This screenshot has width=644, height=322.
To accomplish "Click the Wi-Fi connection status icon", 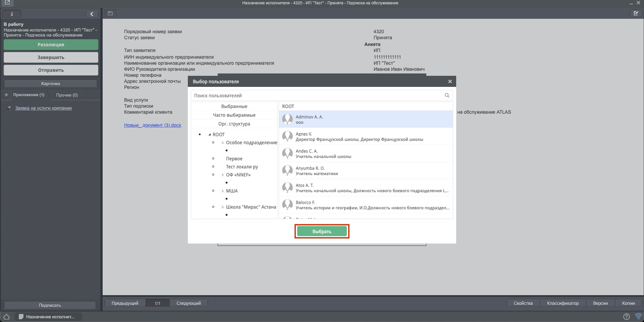I will click(638, 317).
